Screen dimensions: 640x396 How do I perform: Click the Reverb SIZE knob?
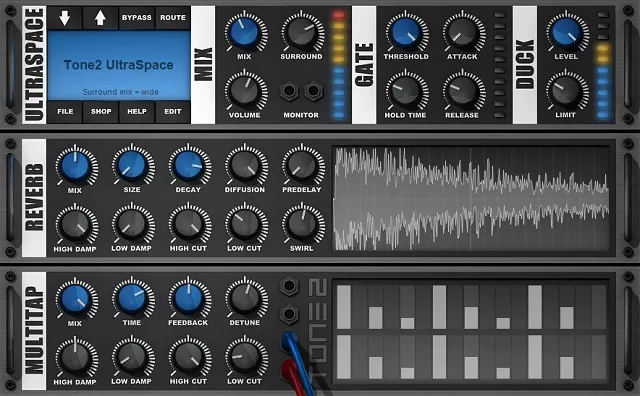click(132, 165)
